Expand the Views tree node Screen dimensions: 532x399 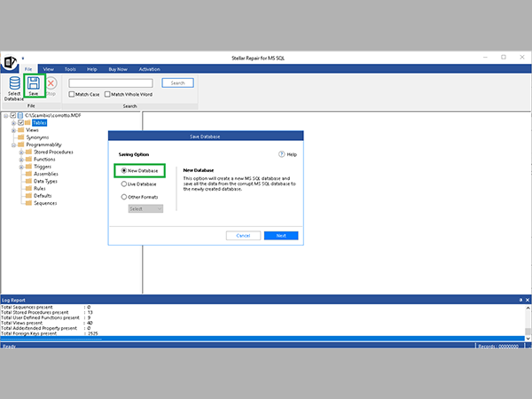[13, 130]
